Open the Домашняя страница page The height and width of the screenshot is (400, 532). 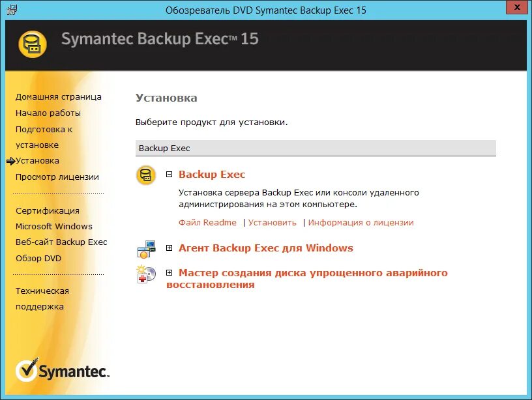pos(59,97)
